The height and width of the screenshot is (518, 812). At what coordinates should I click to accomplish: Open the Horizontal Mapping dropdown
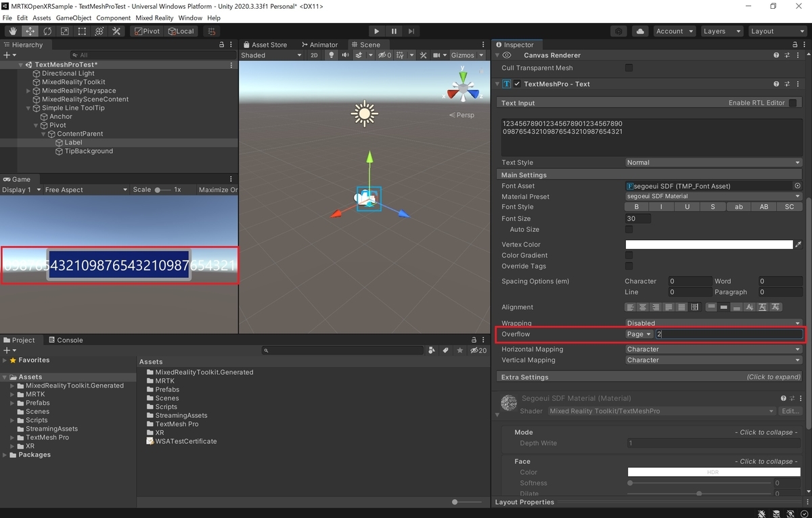pos(714,350)
